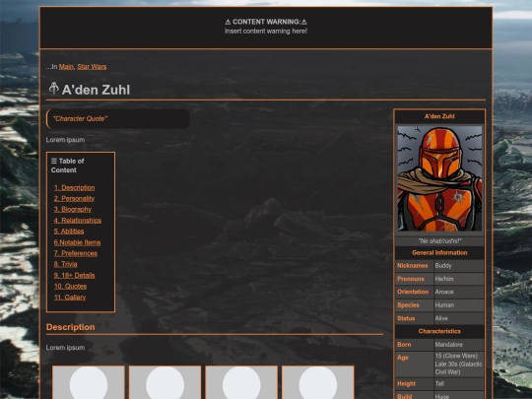532x399 pixels.
Task: Click the Table of Content list icon
Action: click(54, 161)
